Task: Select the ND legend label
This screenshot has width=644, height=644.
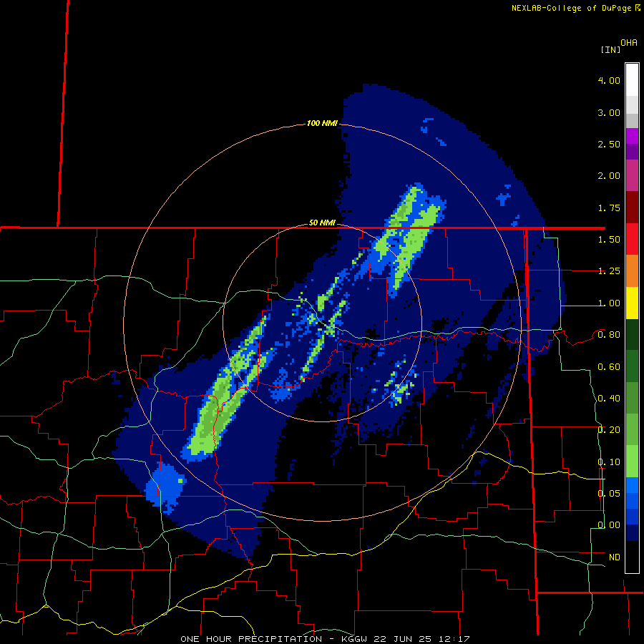Action: [x=615, y=557]
